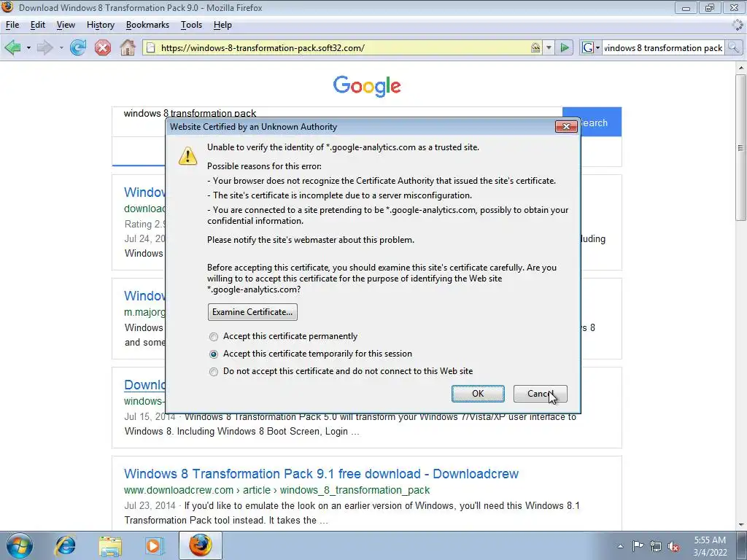Show hidden system tray icons
747x560 pixels.
(x=620, y=546)
